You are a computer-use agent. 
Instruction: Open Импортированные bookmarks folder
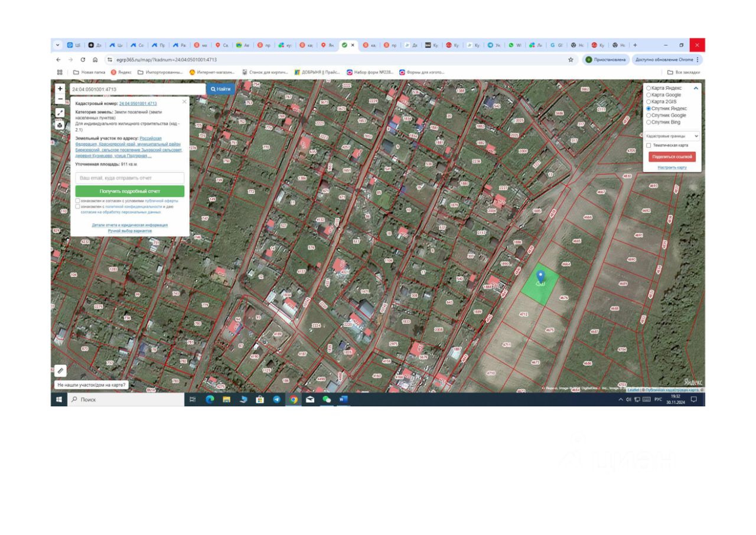coord(160,72)
